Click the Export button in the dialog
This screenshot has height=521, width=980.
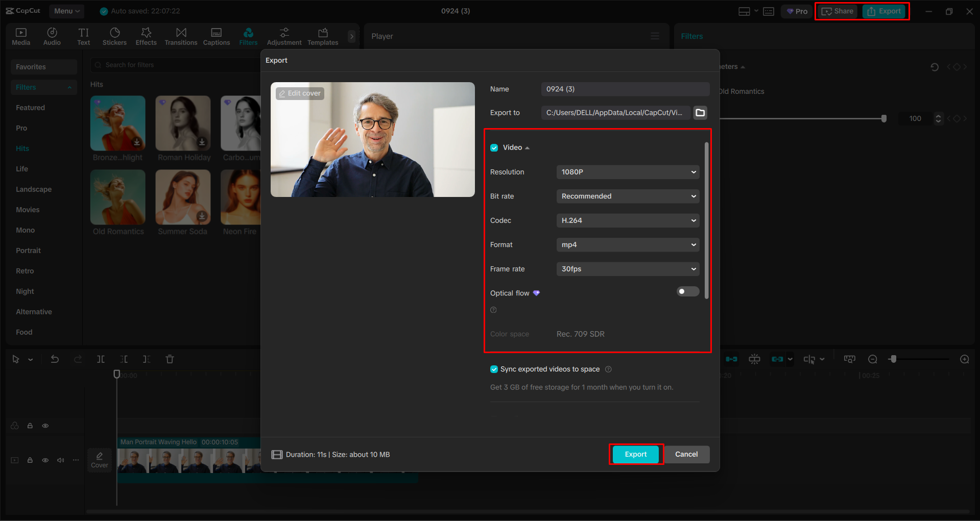(x=635, y=454)
